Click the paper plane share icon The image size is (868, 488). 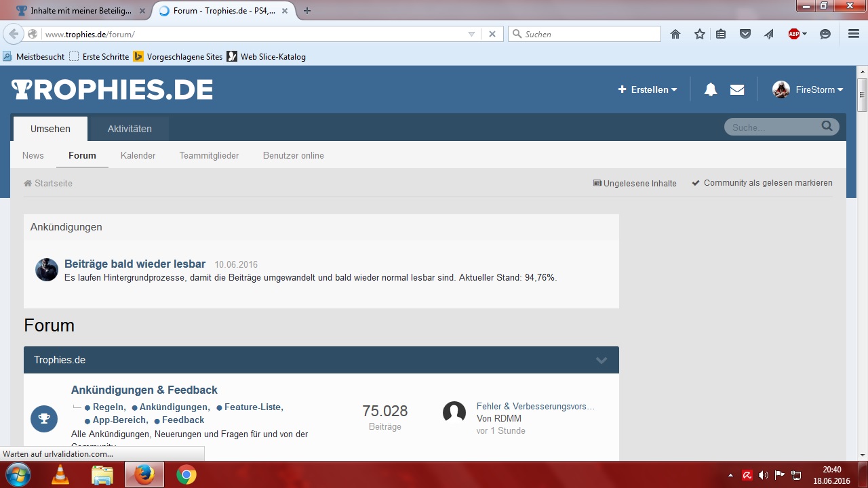(769, 34)
